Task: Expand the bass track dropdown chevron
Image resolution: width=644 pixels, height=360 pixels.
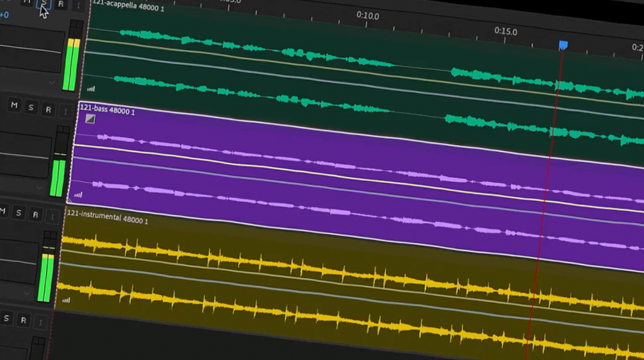Action: tap(39, 187)
